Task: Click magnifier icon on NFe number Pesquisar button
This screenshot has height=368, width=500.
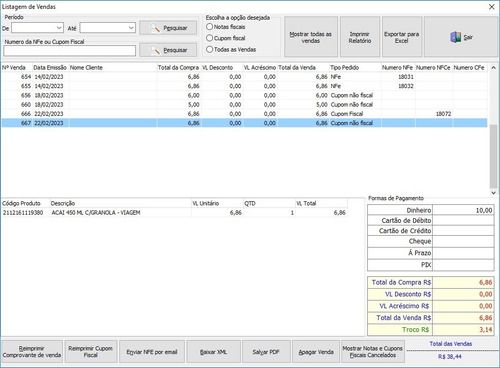Action: 155,50
